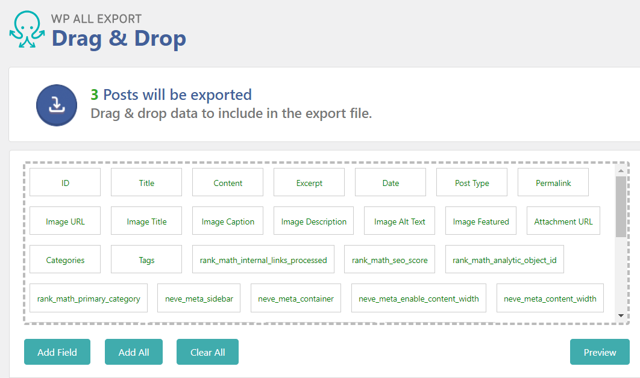
Task: Click the field list scrollbar down arrow
Action: [621, 315]
